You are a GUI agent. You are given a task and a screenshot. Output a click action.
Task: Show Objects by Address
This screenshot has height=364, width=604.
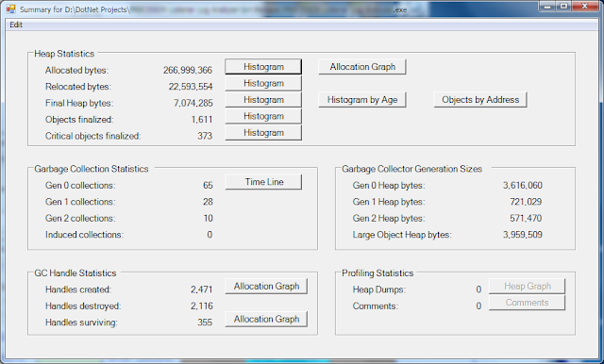tap(480, 100)
